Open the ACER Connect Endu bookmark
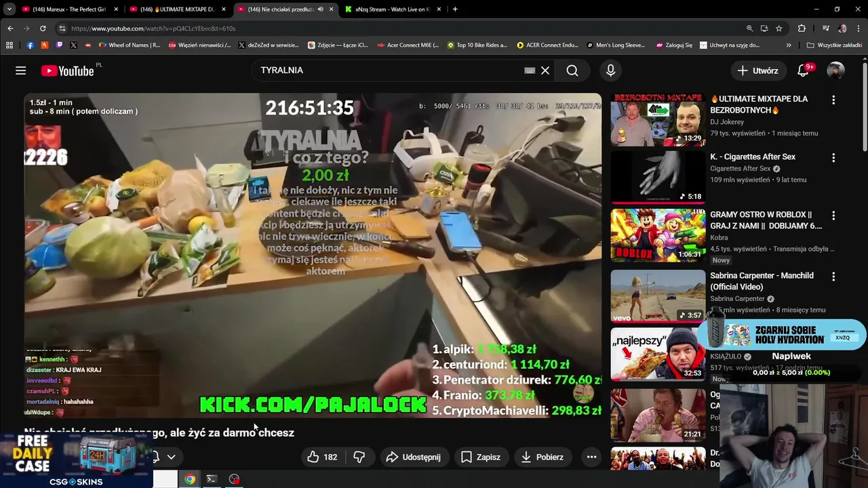The width and height of the screenshot is (868, 488). coord(548,45)
